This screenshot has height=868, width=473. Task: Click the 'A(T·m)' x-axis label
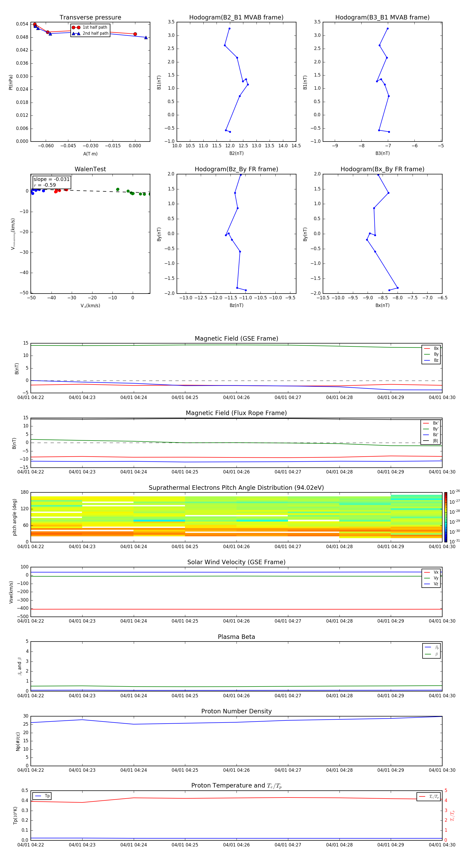[x=90, y=154]
